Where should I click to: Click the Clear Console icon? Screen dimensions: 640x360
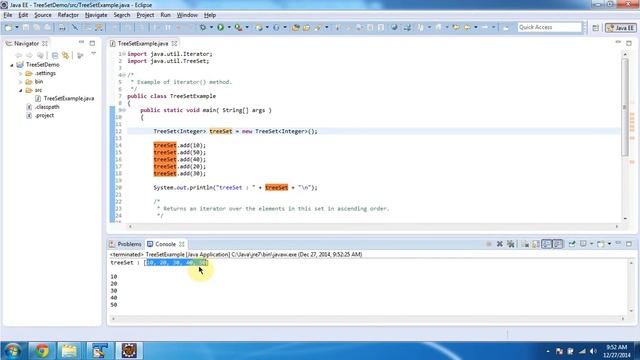click(x=525, y=244)
